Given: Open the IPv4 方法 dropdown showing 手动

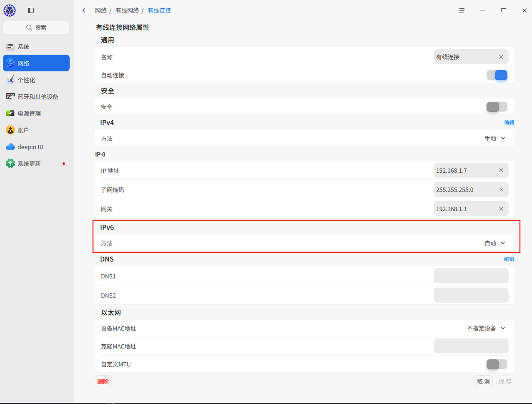Looking at the screenshot, I should tap(495, 139).
